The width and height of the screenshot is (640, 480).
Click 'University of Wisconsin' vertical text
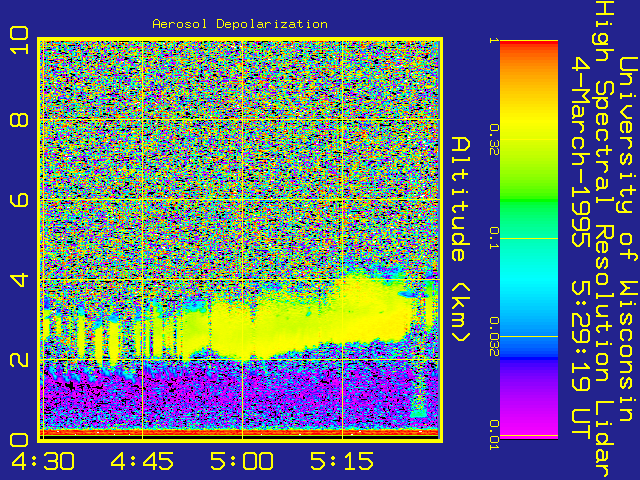pos(628,240)
